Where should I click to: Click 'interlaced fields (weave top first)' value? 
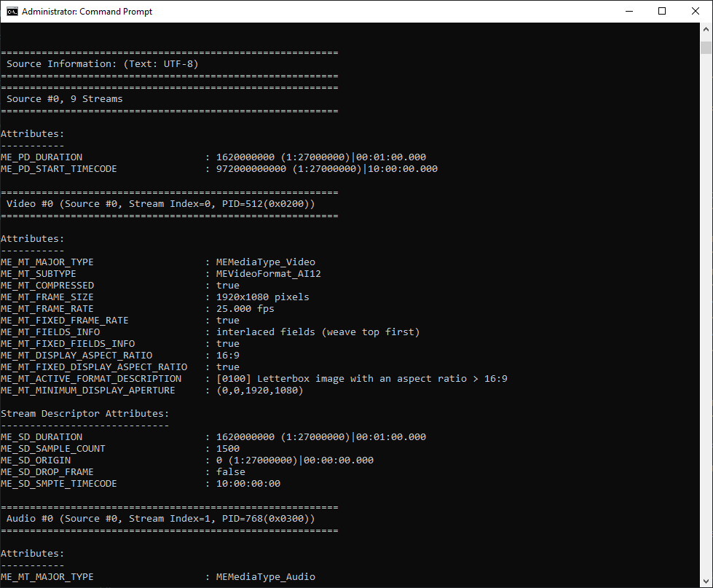point(318,332)
